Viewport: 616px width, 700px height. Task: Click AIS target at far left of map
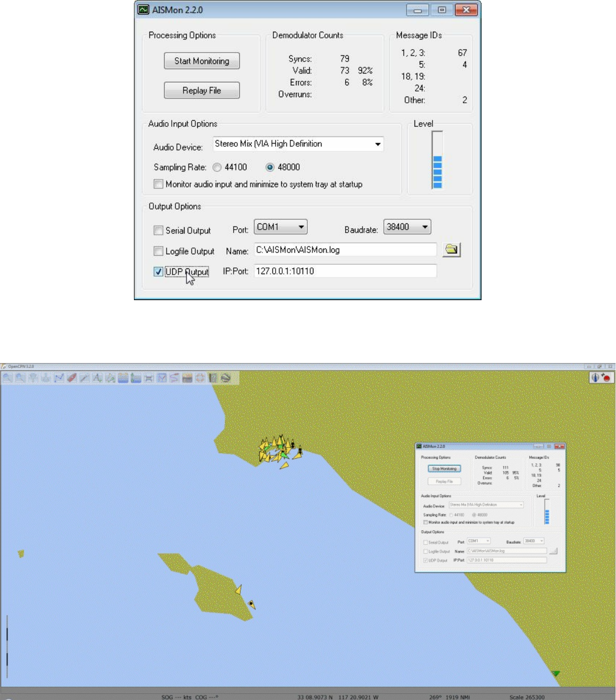tap(21, 553)
